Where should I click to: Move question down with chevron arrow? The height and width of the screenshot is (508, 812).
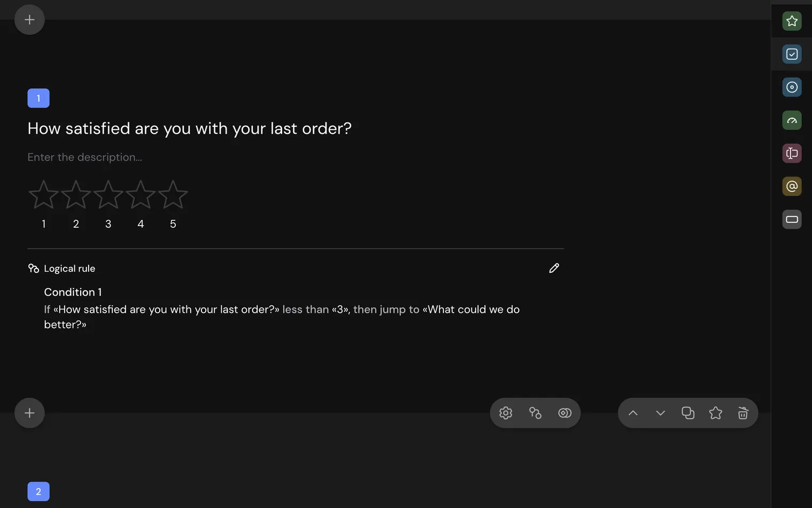pos(660,413)
